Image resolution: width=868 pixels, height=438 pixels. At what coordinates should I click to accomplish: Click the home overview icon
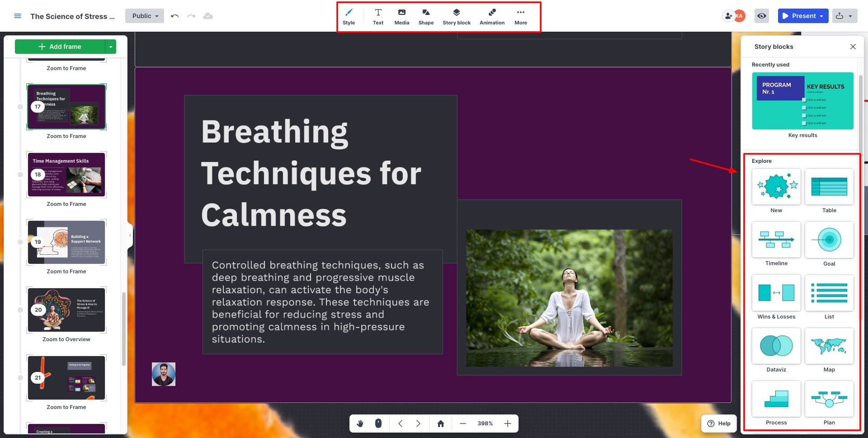(441, 424)
